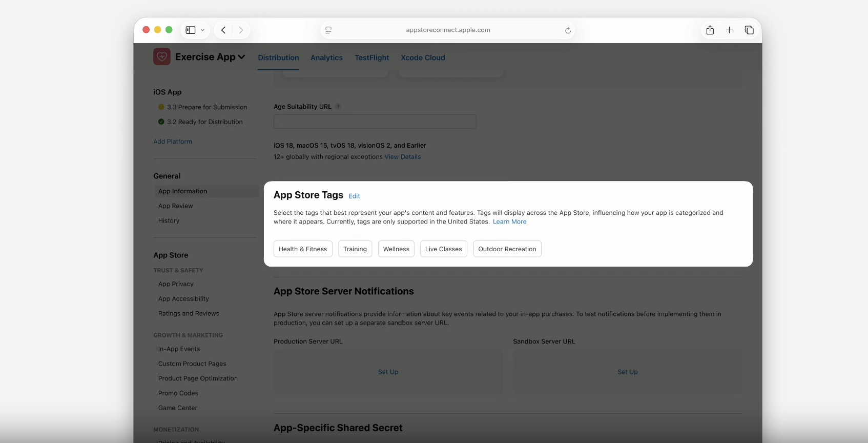Viewport: 868px width, 443px height.
Task: Click the iOS App sidebar heading
Action: click(x=168, y=92)
